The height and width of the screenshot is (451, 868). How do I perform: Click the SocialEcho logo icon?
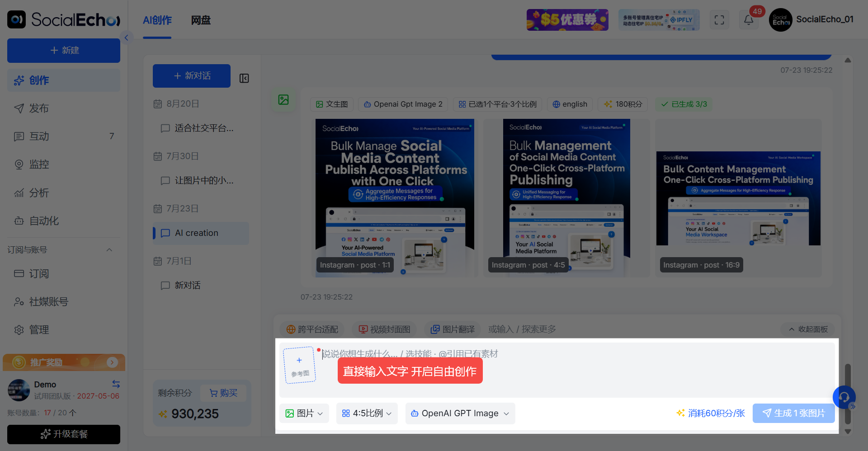pyautogui.click(x=17, y=19)
